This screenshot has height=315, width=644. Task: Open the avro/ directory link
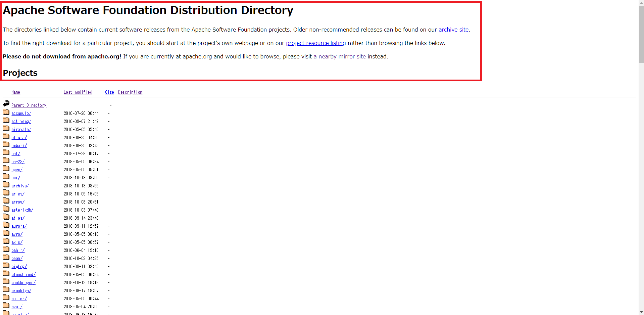pos(17,234)
